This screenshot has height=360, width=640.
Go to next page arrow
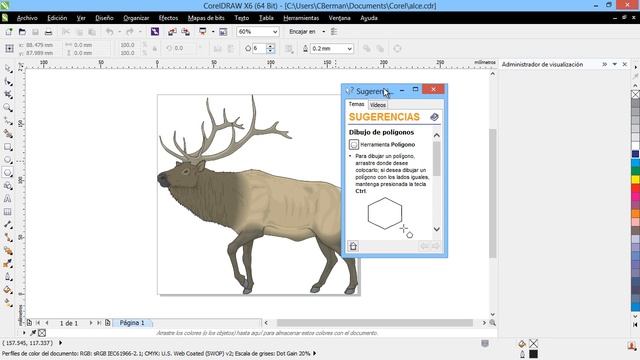click(91, 323)
